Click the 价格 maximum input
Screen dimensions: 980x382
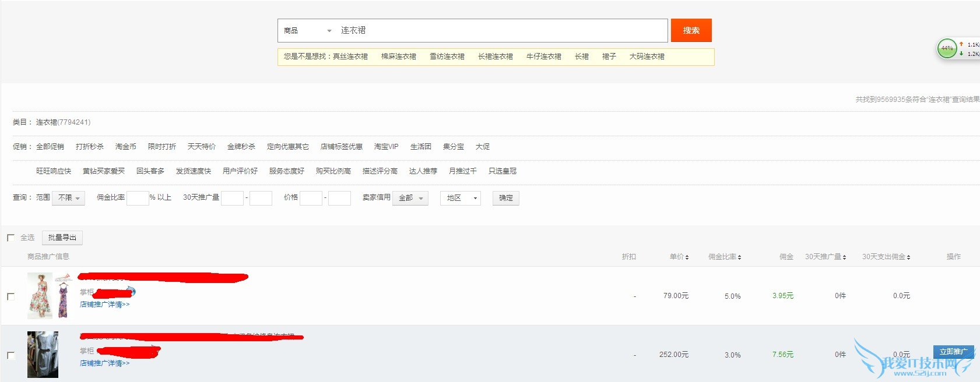[x=339, y=198]
